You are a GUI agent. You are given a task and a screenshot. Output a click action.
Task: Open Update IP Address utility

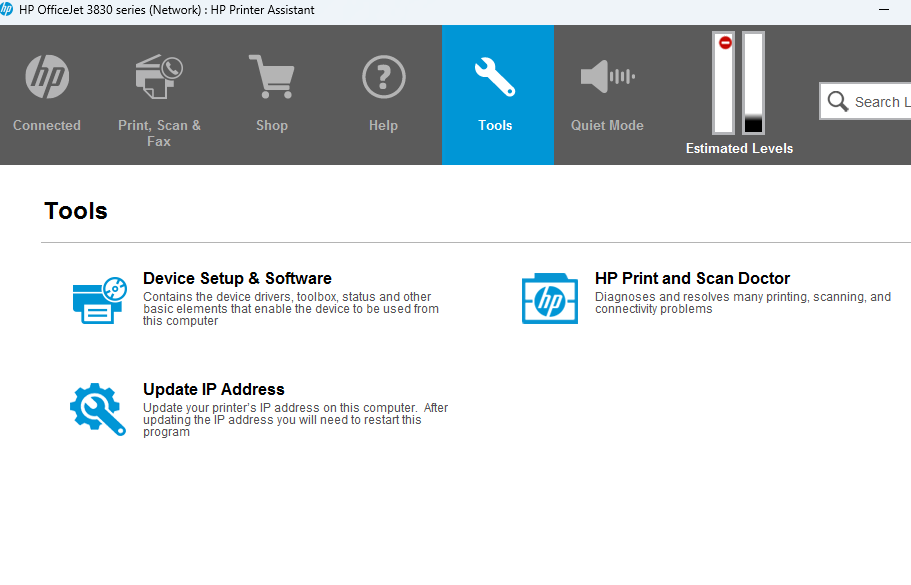coord(213,389)
